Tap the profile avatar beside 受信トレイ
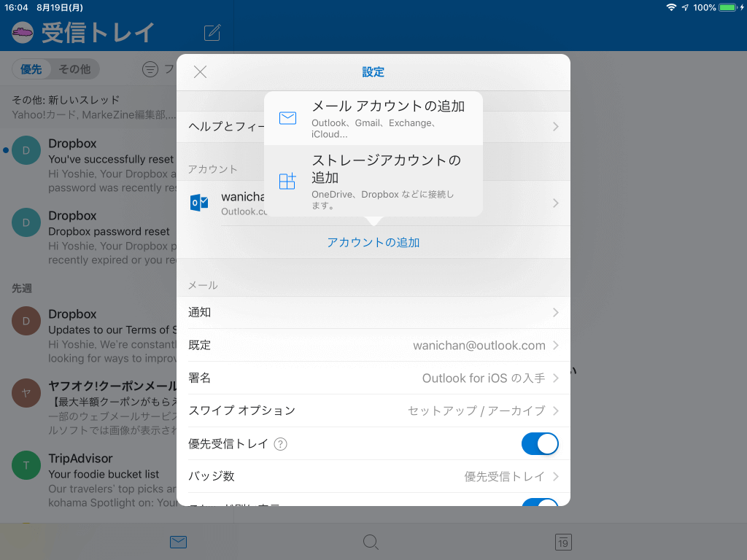This screenshot has width=747, height=560. (x=23, y=32)
